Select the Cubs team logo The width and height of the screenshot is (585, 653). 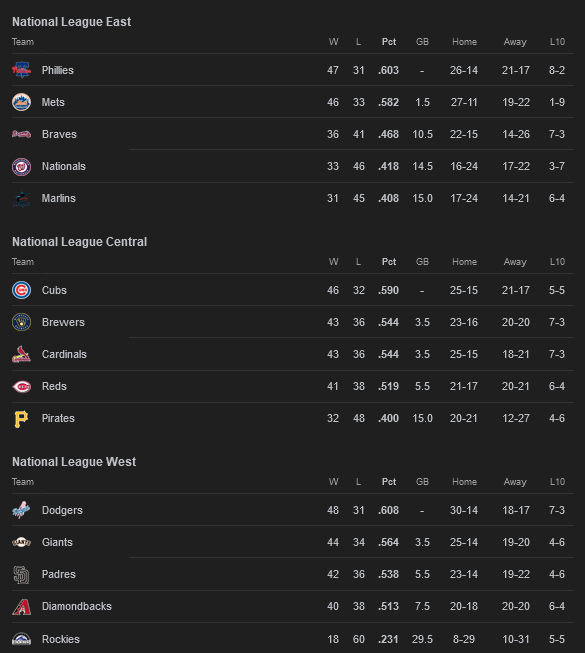click(x=21, y=290)
